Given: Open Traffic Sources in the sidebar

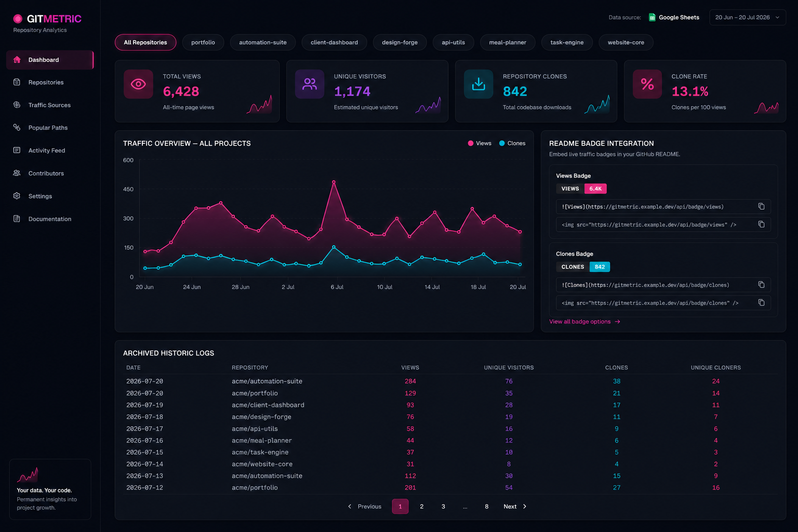Looking at the screenshot, I should (50, 105).
